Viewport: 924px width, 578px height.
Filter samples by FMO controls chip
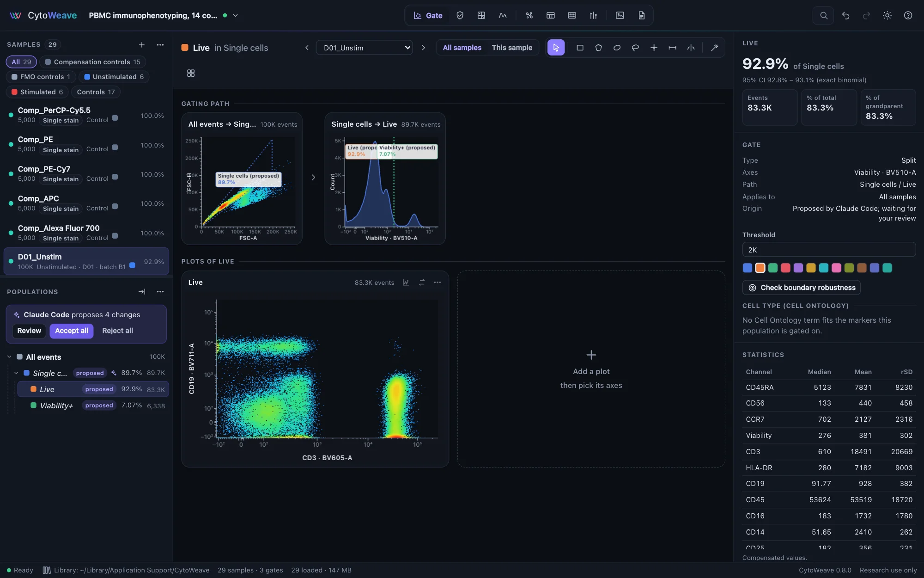[41, 77]
